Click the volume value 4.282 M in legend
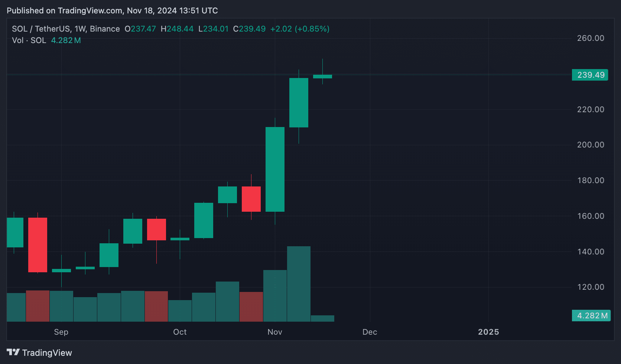 66,40
